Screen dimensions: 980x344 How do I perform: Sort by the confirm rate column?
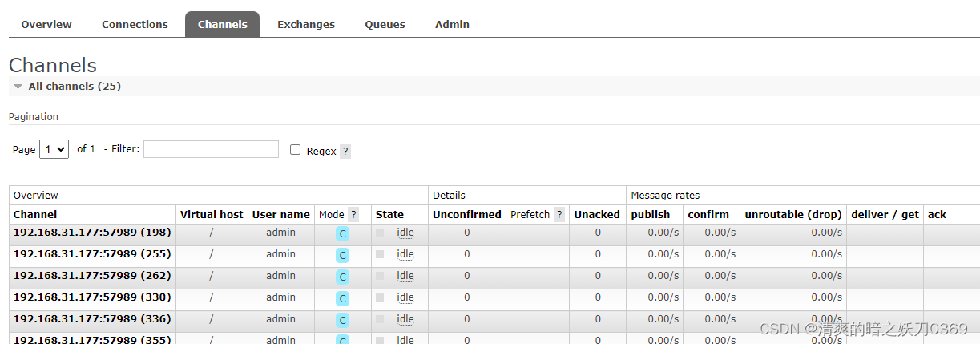click(708, 214)
